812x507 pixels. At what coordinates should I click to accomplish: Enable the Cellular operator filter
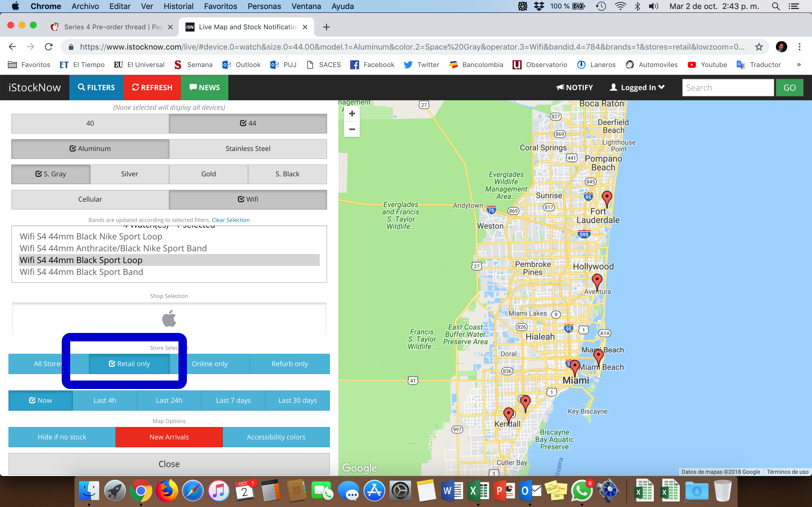click(x=90, y=199)
